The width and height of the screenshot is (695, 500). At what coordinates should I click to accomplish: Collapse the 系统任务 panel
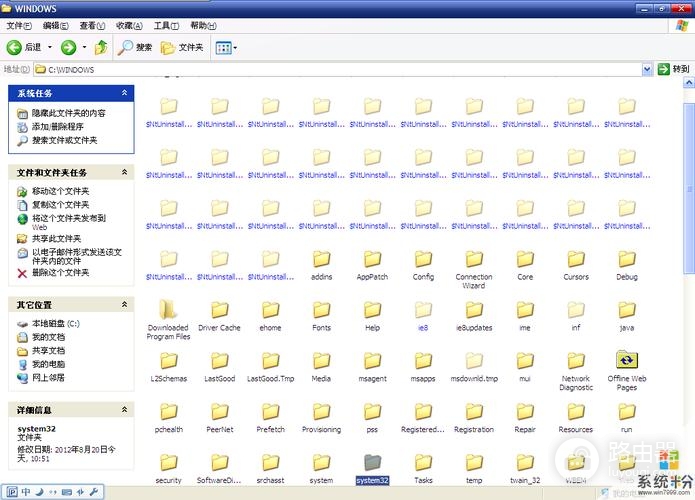click(124, 93)
